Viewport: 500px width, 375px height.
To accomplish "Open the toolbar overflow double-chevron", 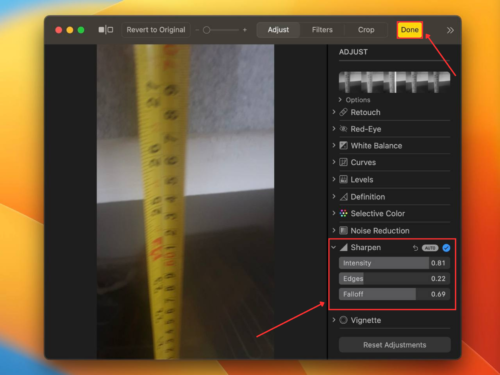I will (450, 30).
